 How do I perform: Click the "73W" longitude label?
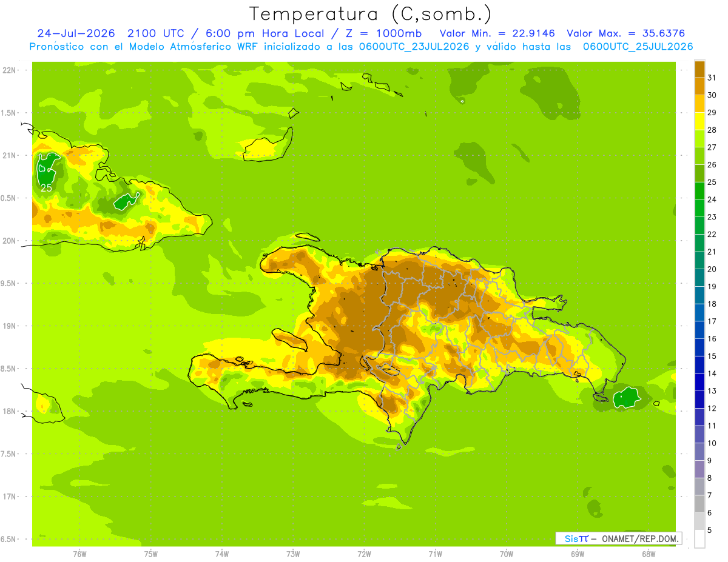click(x=293, y=554)
